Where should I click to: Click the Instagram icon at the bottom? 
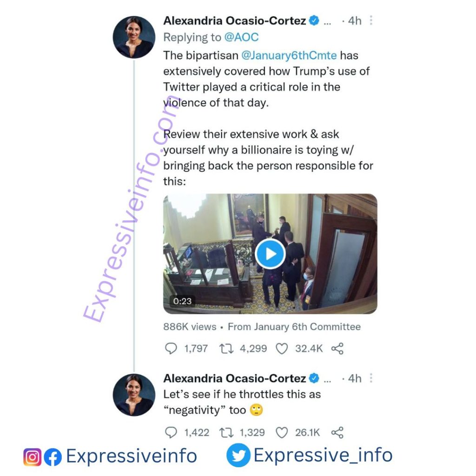click(x=32, y=457)
